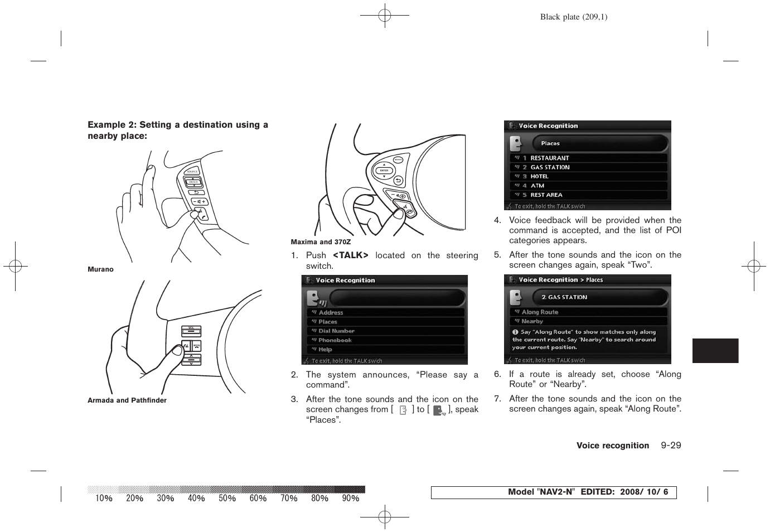This screenshot has width=770, height=532.
Task: Click up/down tuning switch on Armada steering wheel
Action: point(191,359)
